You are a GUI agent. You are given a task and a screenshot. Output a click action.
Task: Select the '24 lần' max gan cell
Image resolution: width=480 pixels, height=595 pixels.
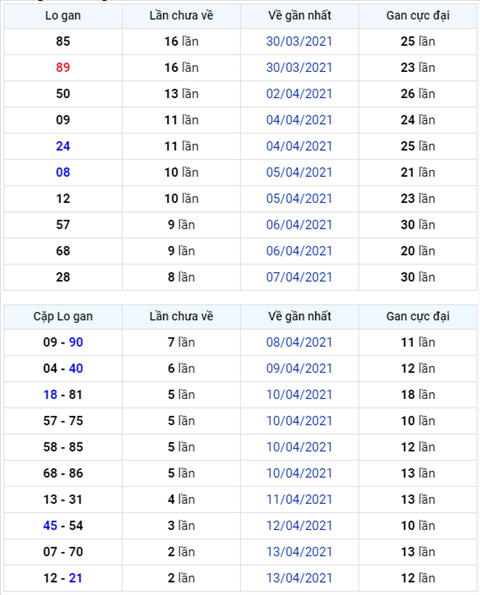(x=418, y=120)
